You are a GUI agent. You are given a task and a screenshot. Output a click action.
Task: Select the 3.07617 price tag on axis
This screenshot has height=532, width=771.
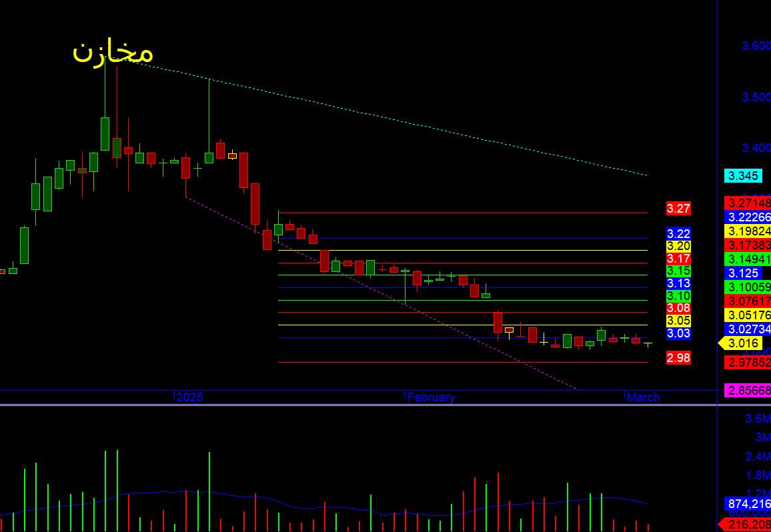point(748,301)
